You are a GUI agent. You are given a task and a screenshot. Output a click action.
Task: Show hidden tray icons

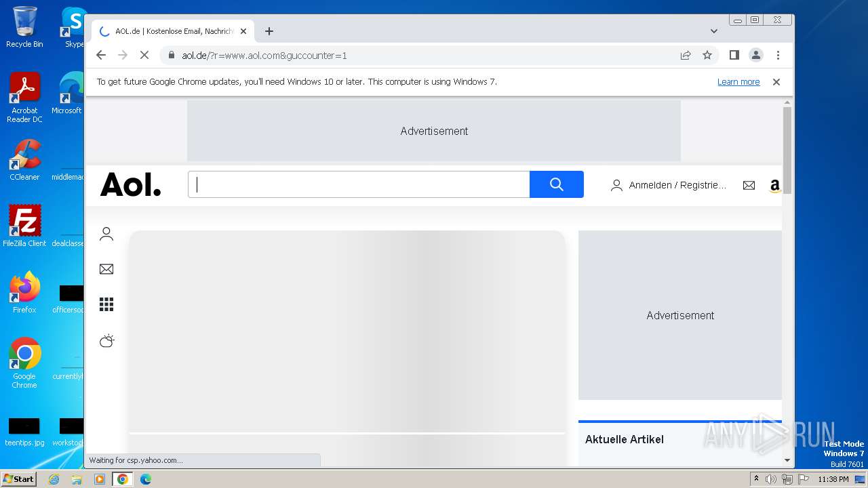(x=756, y=479)
